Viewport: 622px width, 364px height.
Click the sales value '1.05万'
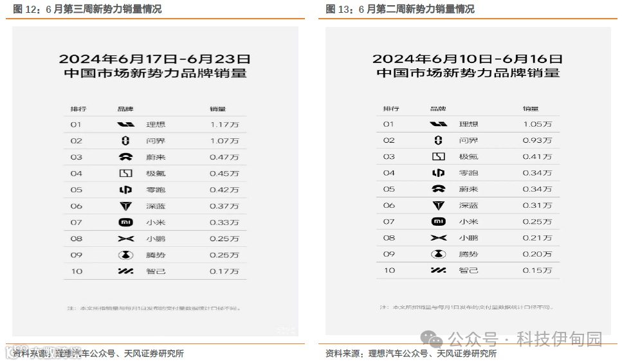538,124
